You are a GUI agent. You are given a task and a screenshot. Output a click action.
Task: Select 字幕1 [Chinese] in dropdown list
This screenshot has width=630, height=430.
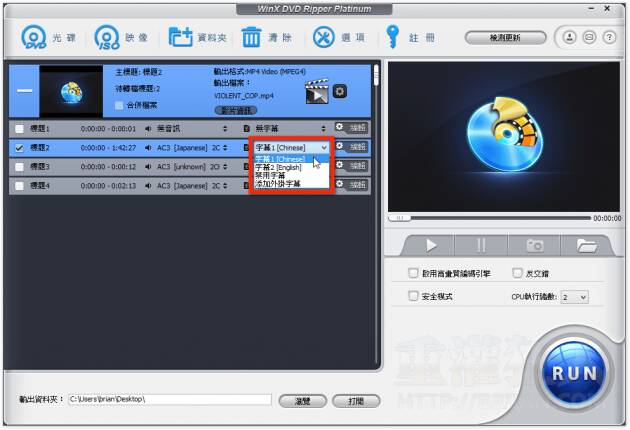(292, 159)
